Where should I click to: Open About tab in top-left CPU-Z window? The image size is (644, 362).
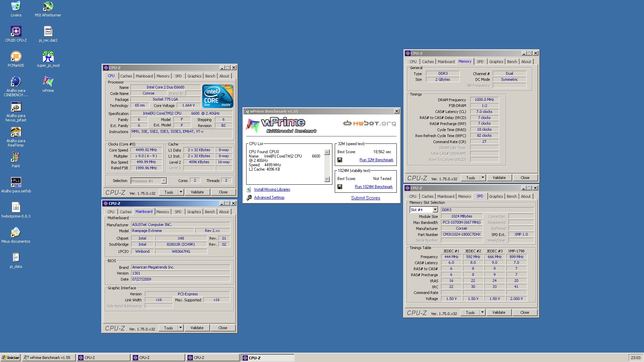coord(224,76)
